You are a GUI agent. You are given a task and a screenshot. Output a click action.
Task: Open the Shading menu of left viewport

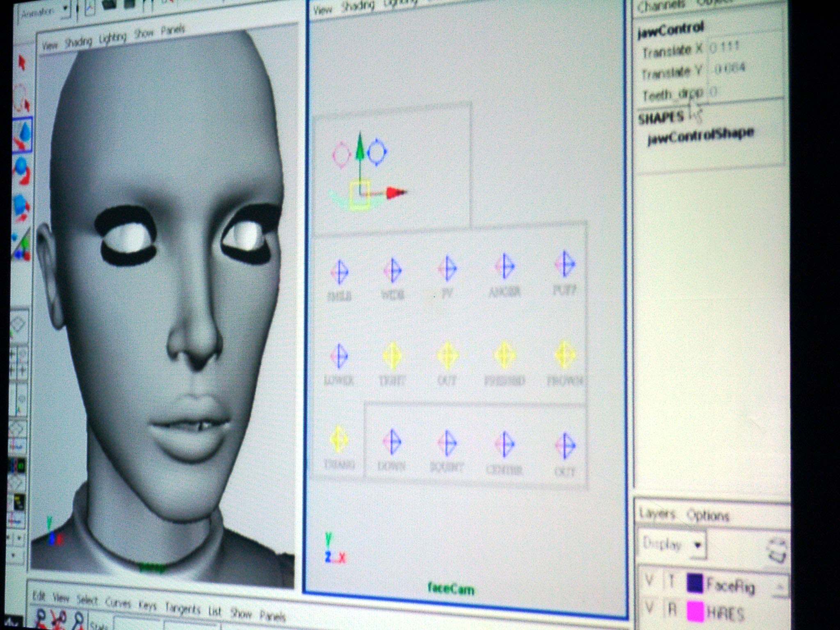click(x=78, y=42)
